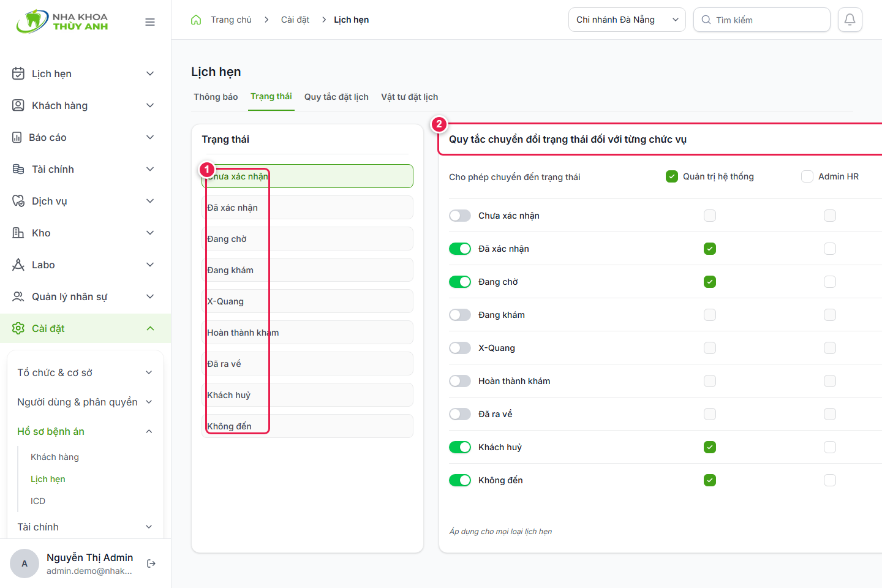882x588 pixels.
Task: Click the hamburger menu collapse icon
Action: (150, 22)
